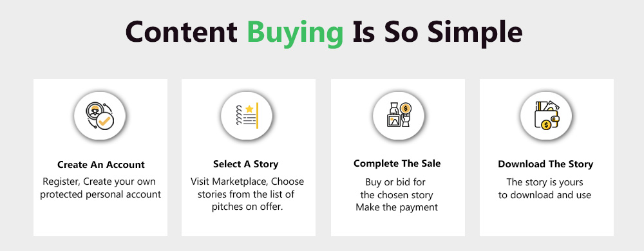
Task: Select the Select A Story heading
Action: pos(245,165)
